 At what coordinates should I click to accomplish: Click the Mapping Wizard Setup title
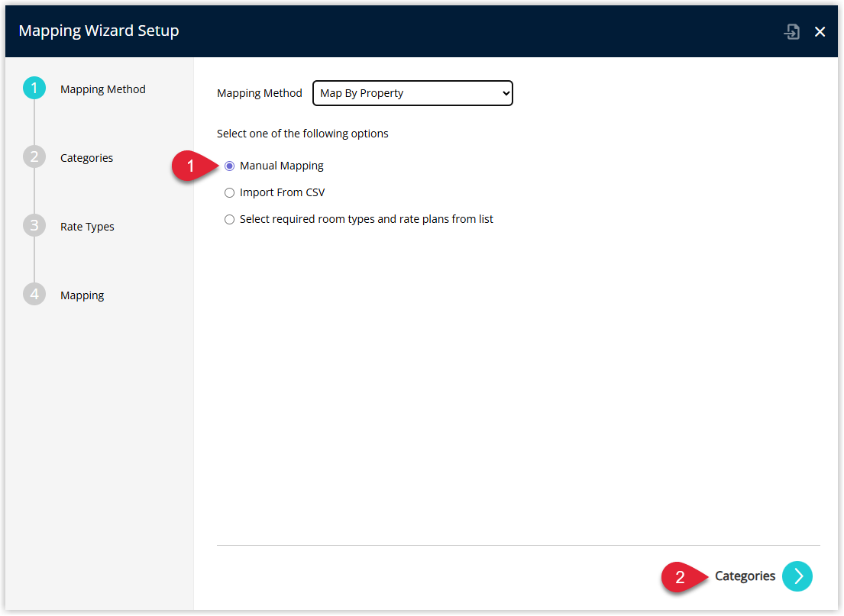coord(99,31)
